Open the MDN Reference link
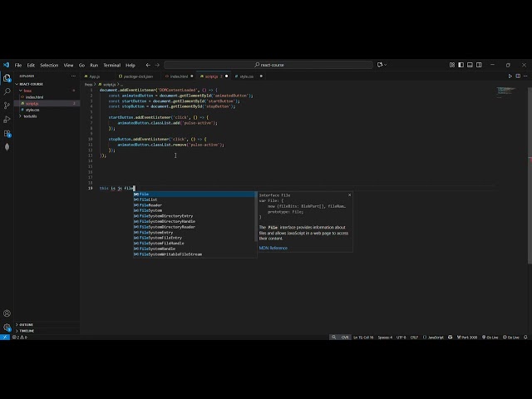 coord(273,248)
